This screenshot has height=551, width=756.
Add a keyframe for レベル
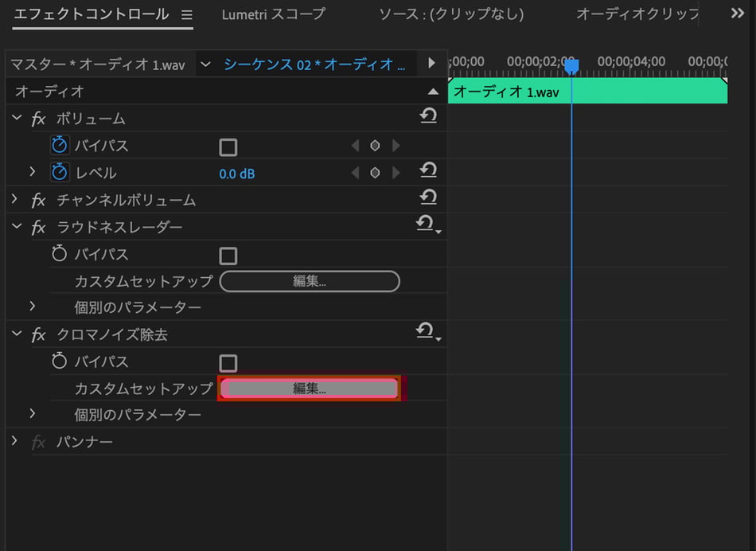(375, 173)
